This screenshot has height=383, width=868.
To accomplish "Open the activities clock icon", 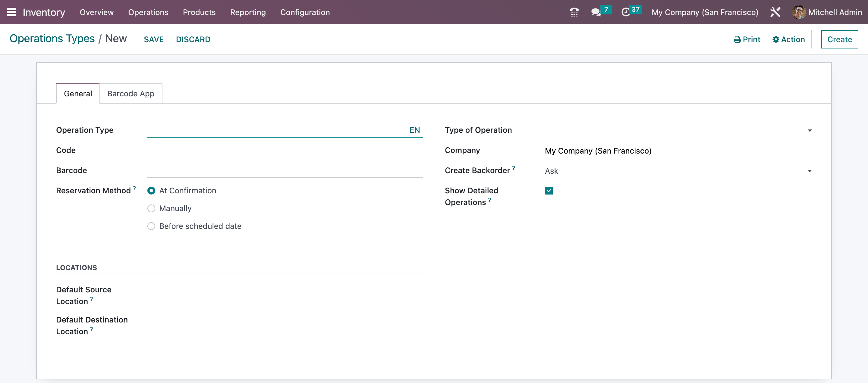I will (x=625, y=12).
